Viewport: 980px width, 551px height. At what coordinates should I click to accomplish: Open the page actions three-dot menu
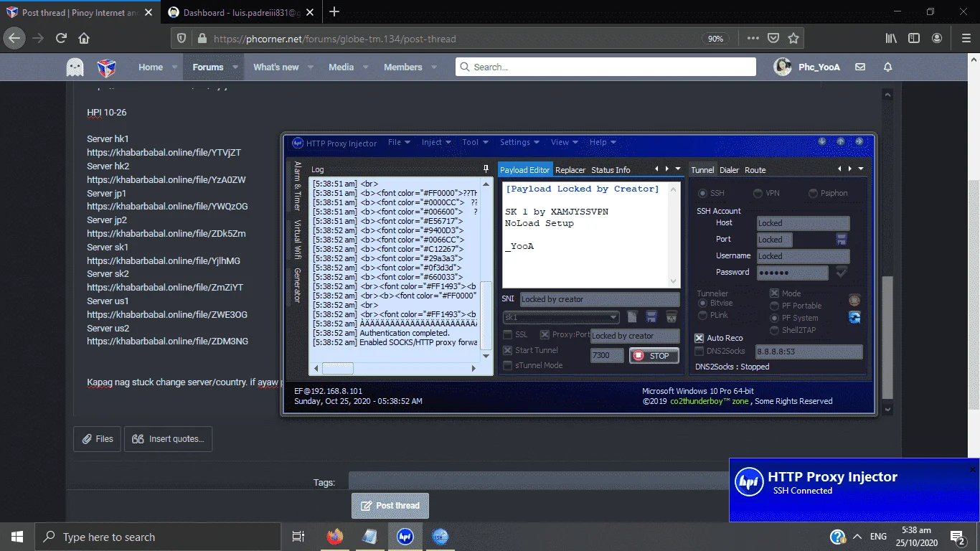753,39
